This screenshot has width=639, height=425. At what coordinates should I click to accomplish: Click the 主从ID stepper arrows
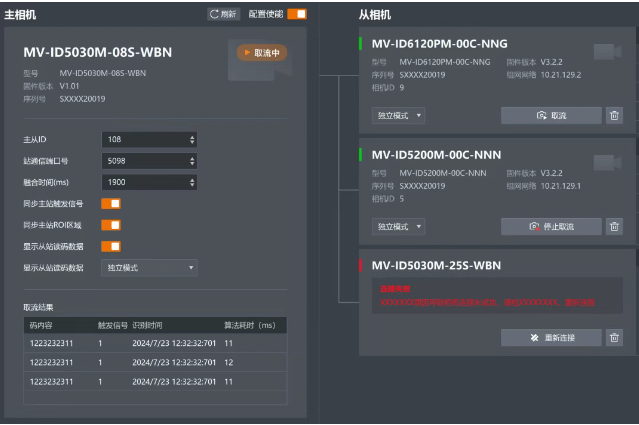(x=192, y=139)
